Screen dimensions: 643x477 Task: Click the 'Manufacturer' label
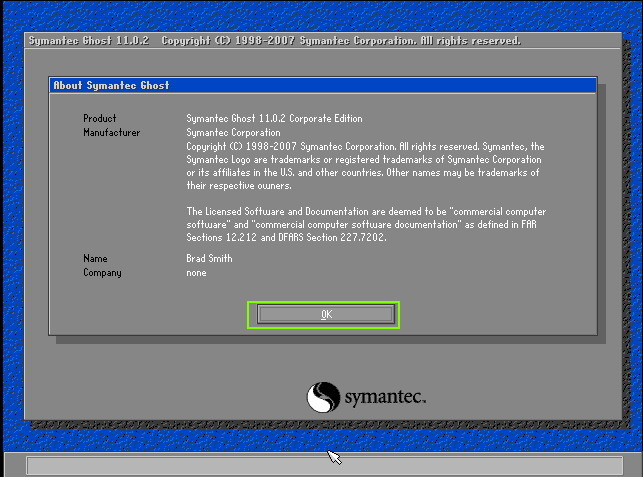[112, 132]
